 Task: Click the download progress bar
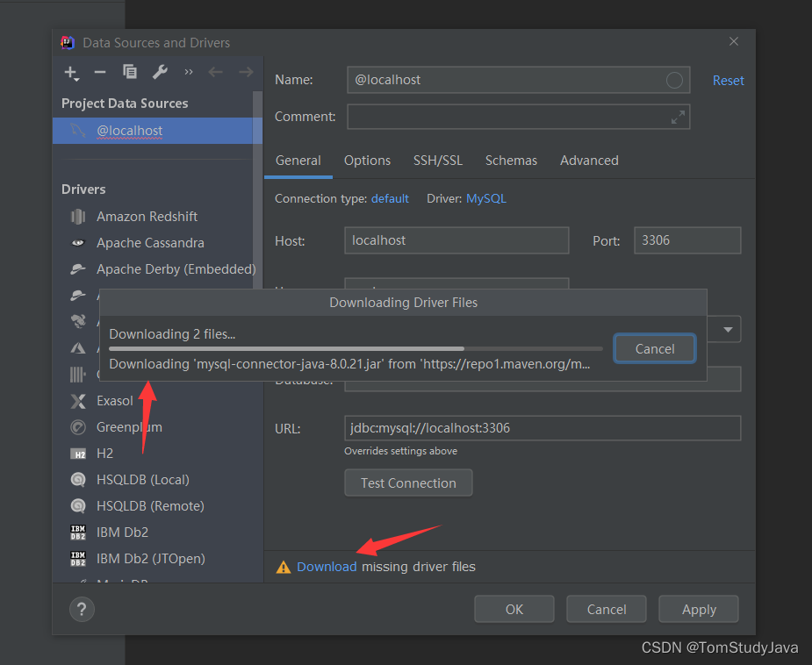356,349
